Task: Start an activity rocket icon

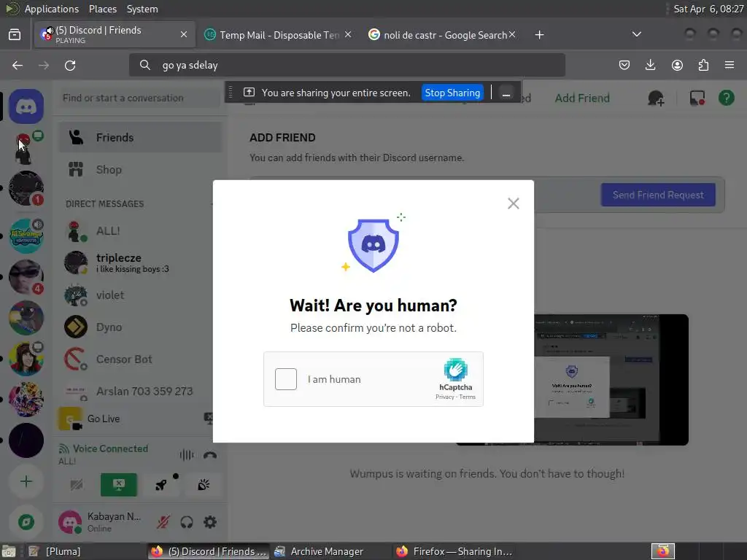Action: point(161,485)
